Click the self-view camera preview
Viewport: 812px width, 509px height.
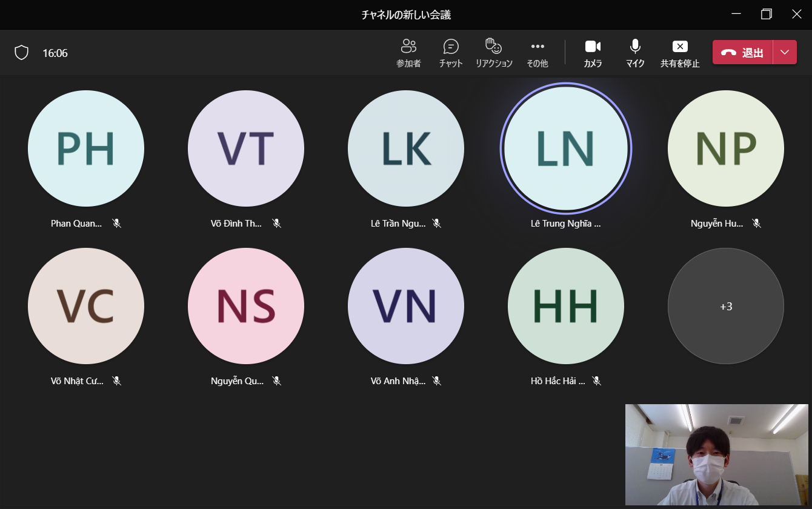pos(716,454)
